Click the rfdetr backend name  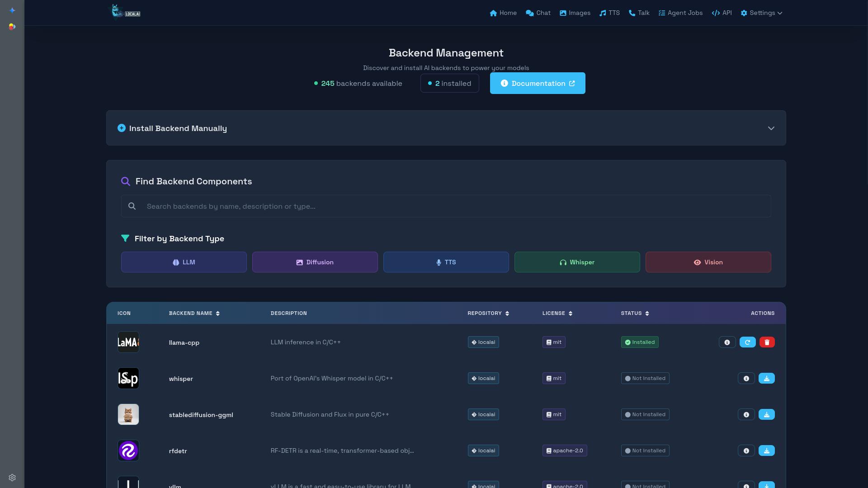tap(178, 451)
